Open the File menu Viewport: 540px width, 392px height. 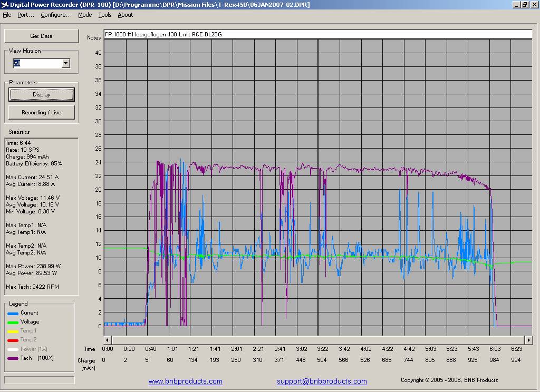tap(7, 15)
